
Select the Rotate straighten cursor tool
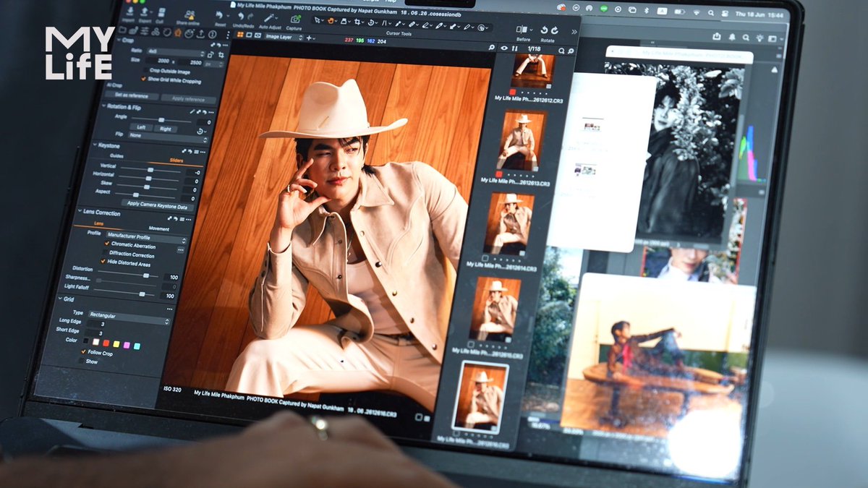370,22
